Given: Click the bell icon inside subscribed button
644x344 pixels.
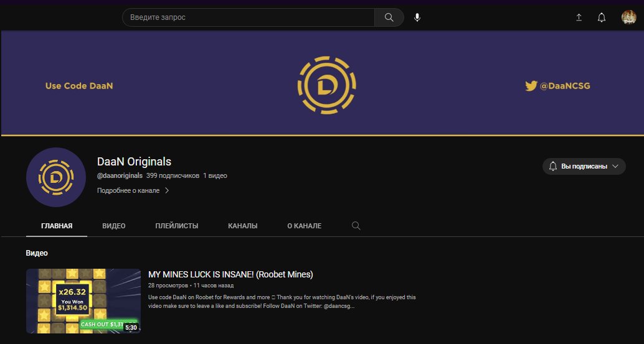Looking at the screenshot, I should (x=553, y=166).
